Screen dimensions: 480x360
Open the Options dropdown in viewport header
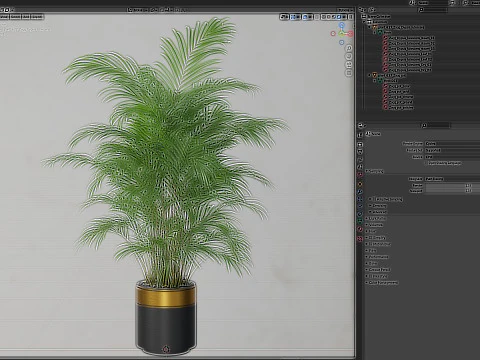click(344, 10)
